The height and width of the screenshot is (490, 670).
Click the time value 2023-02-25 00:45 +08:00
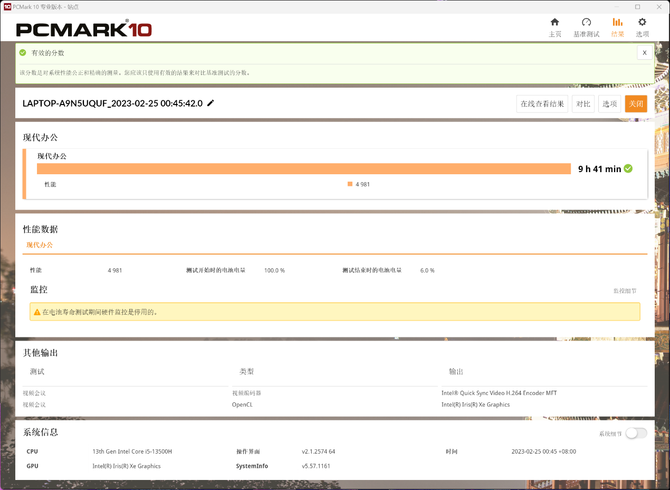click(544, 452)
